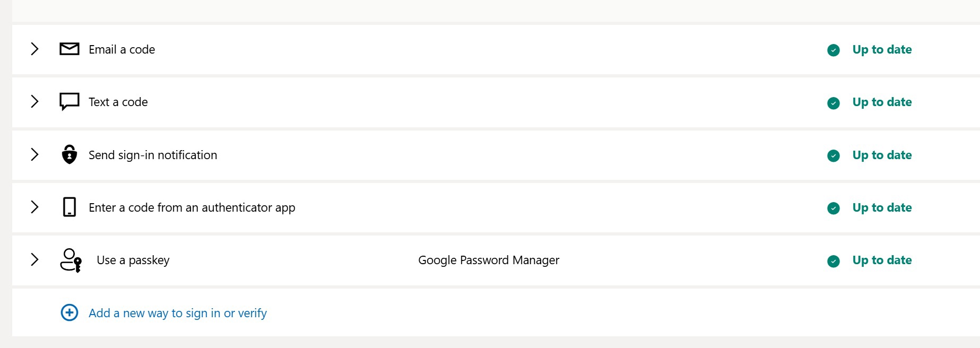Click the plus circle icon to add method
This screenshot has width=980, height=348.
coord(70,313)
